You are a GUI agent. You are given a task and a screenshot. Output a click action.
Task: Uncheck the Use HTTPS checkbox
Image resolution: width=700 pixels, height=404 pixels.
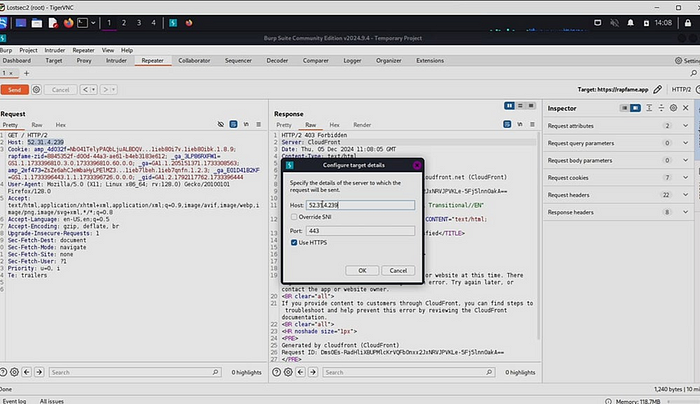coord(294,242)
